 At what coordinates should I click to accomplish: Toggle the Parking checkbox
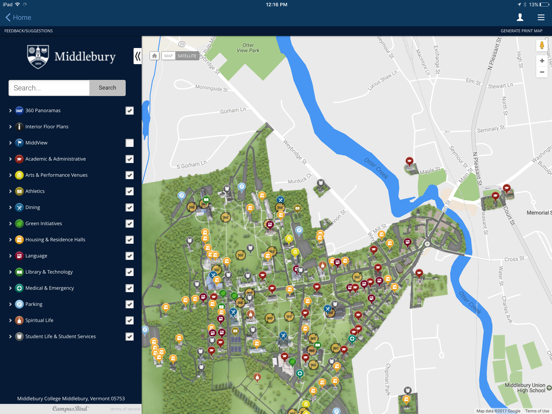coord(130,304)
